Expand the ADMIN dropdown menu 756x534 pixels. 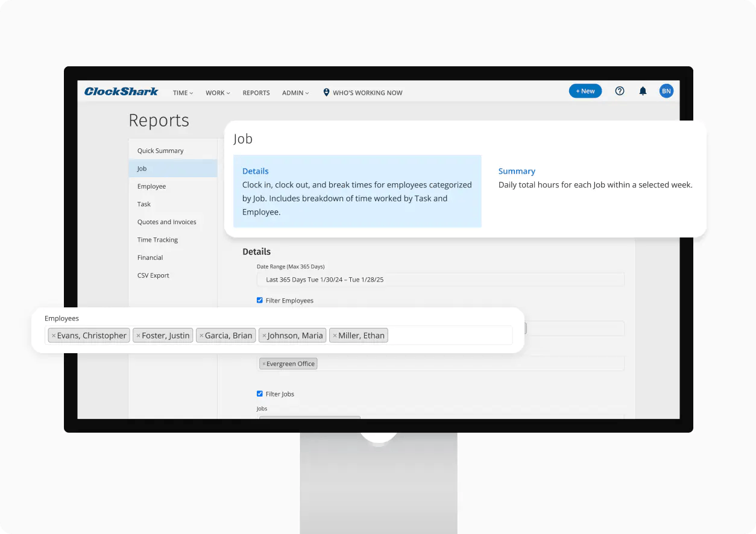tap(295, 93)
